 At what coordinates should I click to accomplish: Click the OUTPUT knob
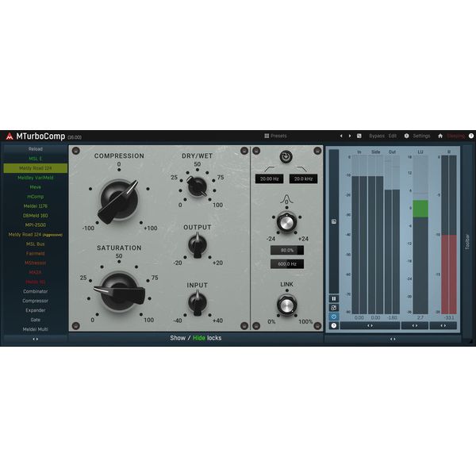[198, 244]
